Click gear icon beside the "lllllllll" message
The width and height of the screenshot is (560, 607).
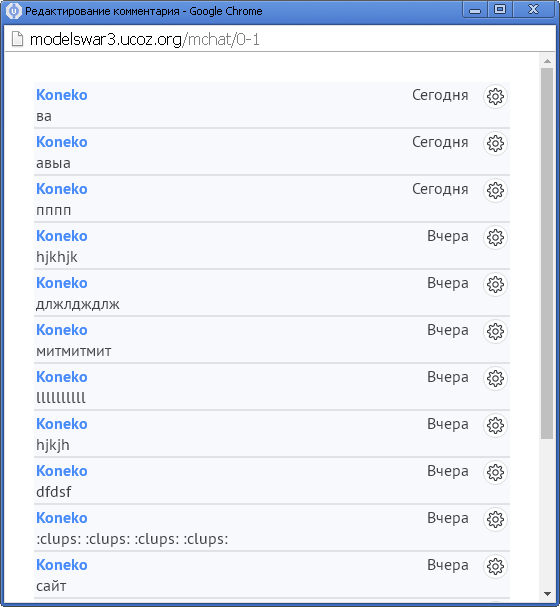(x=495, y=378)
